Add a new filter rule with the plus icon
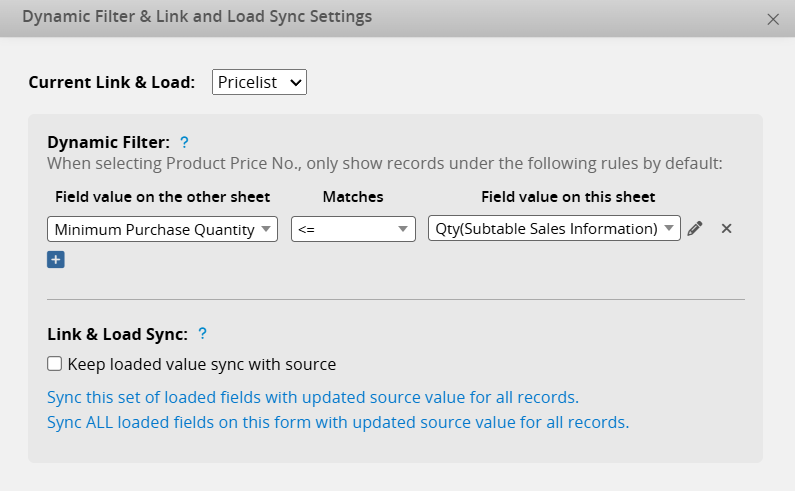The height and width of the screenshot is (491, 795). pyautogui.click(x=56, y=260)
